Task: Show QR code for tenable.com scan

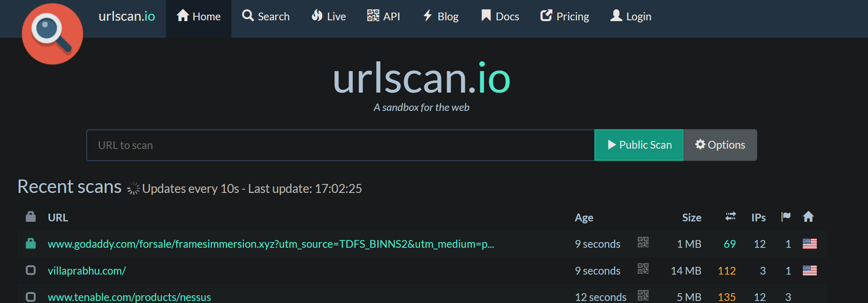Action: [x=643, y=295]
